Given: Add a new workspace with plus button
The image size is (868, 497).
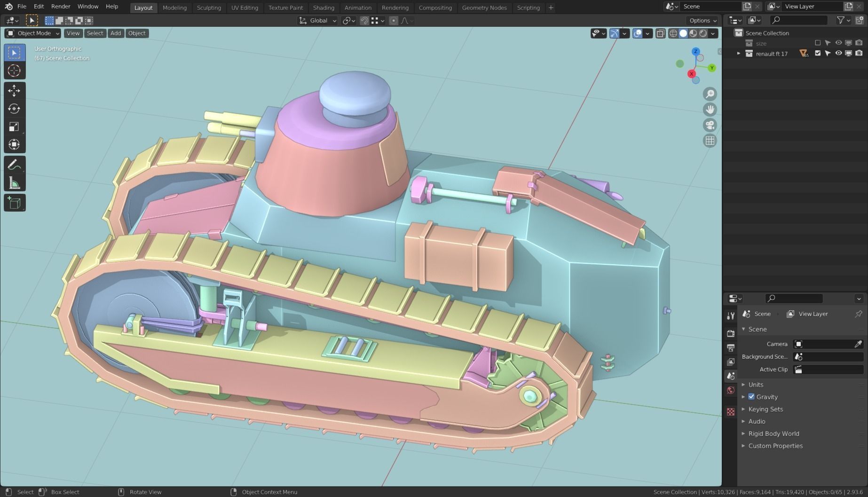Looking at the screenshot, I should [551, 8].
